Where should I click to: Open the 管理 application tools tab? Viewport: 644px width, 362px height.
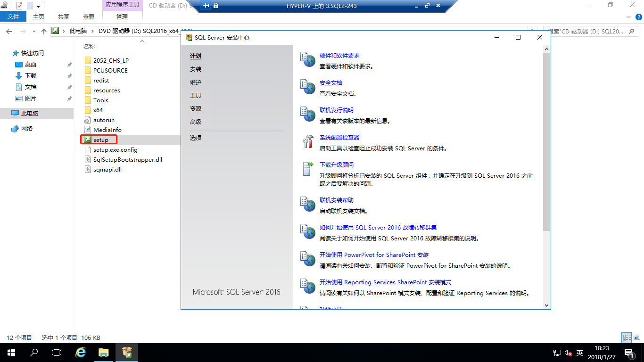122,16
